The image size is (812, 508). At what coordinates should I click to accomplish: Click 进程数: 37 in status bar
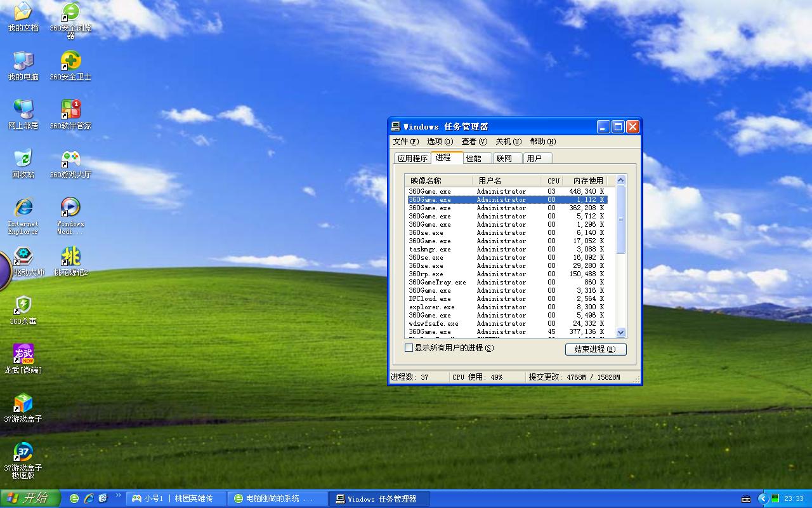(410, 377)
